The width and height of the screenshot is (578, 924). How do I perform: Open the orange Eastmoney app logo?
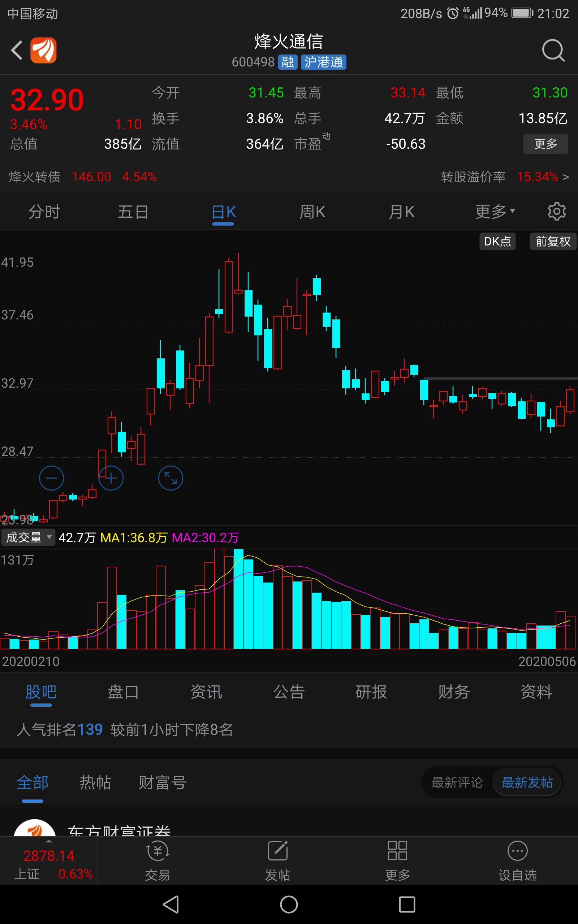click(x=44, y=51)
